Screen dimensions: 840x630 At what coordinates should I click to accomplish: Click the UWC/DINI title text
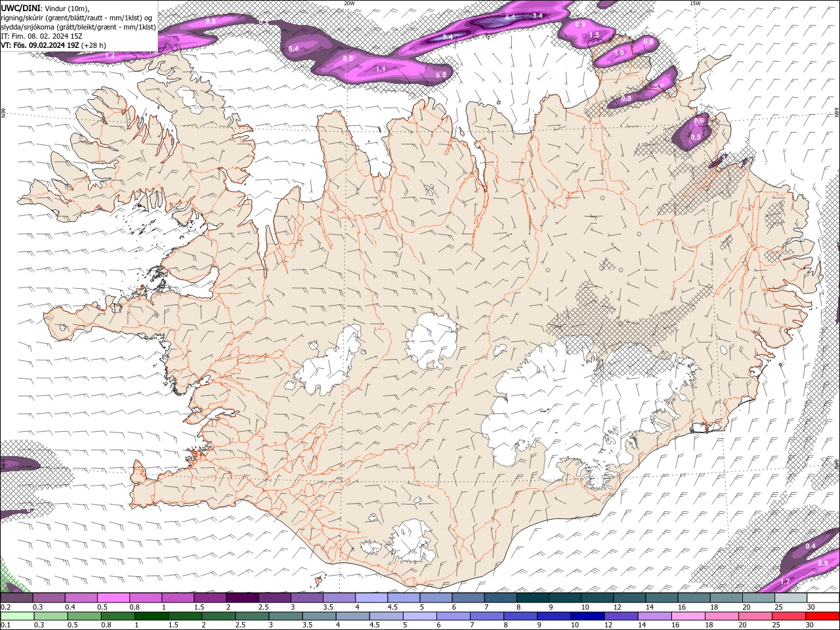point(20,7)
